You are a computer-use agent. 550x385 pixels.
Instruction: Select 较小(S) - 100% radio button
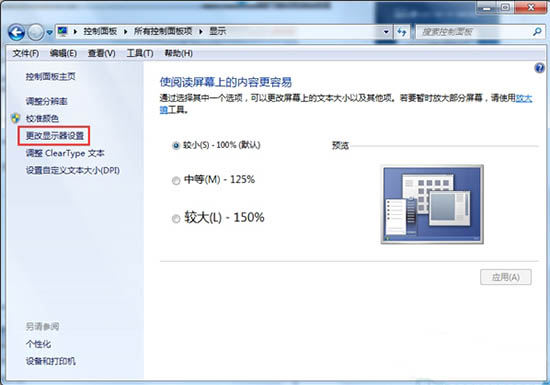176,145
